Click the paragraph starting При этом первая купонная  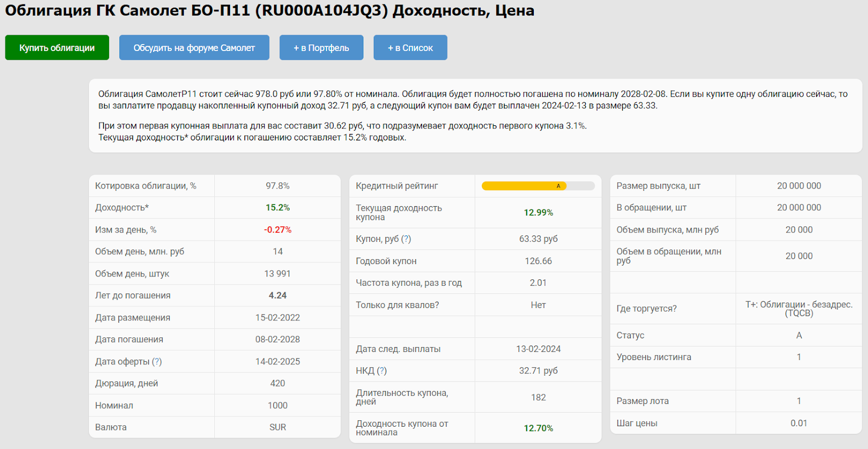[x=343, y=132]
